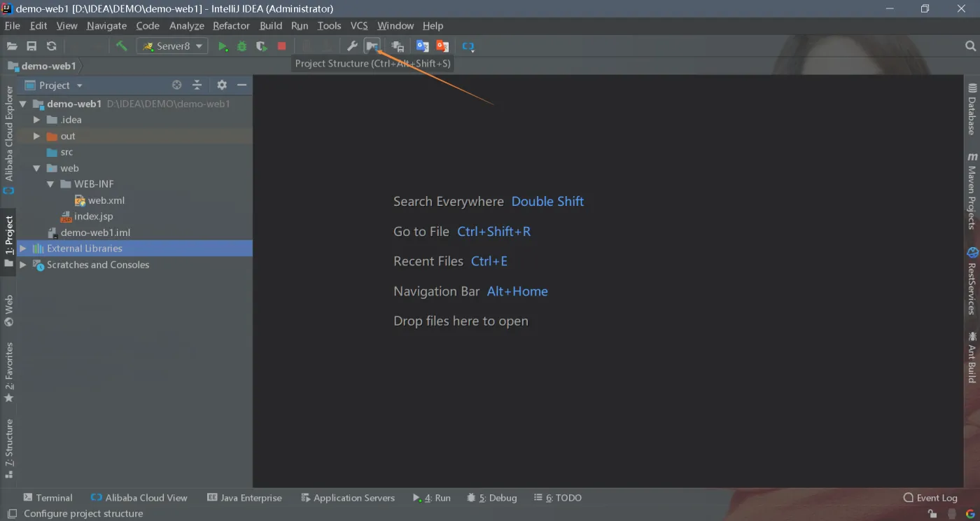The height and width of the screenshot is (521, 980).
Task: Open the Navigate menu
Action: pyautogui.click(x=106, y=26)
